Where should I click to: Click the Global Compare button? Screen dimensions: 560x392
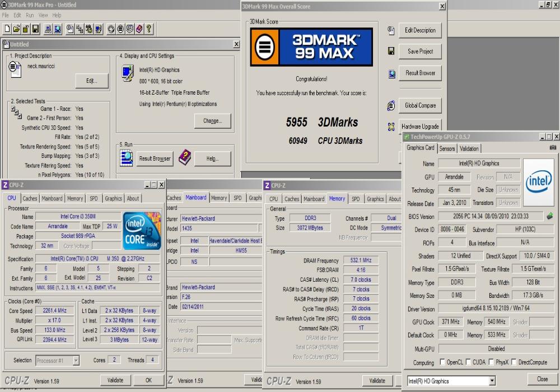pyautogui.click(x=420, y=105)
